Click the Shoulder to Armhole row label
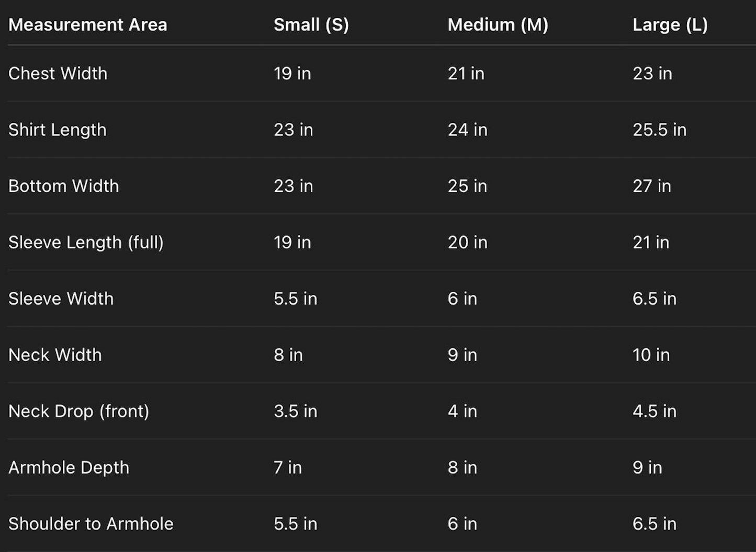 (91, 524)
